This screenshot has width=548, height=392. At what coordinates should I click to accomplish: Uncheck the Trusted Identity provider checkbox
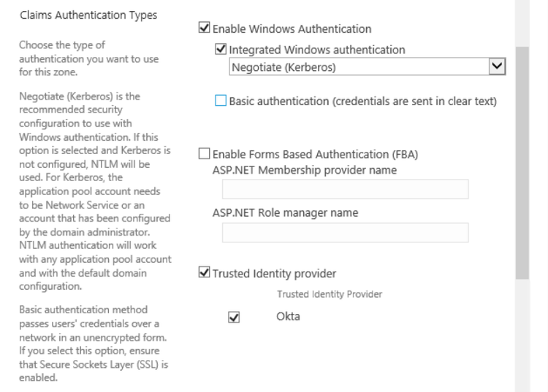click(204, 274)
